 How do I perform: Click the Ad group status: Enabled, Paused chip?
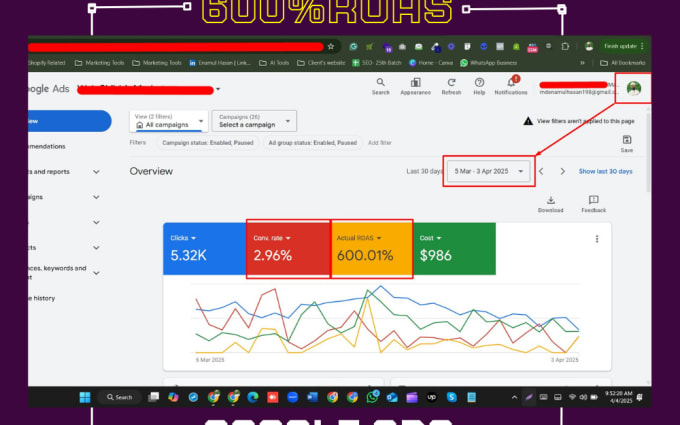click(x=313, y=143)
